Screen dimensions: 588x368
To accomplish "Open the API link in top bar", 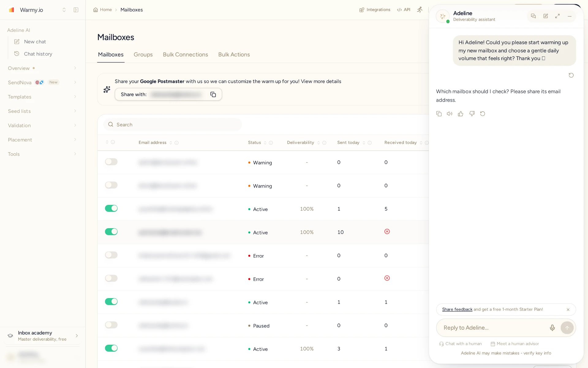I will [x=404, y=10].
